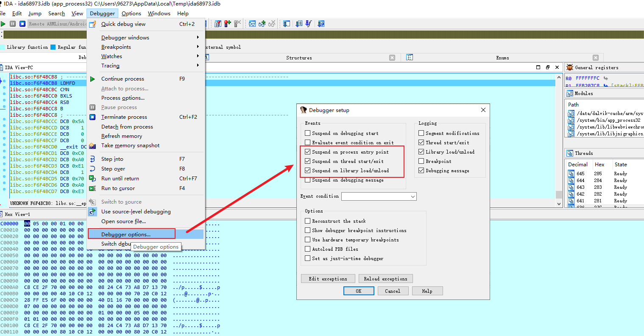This screenshot has height=336, width=644.
Task: Expand the Watches submenu
Action: pyautogui.click(x=146, y=56)
